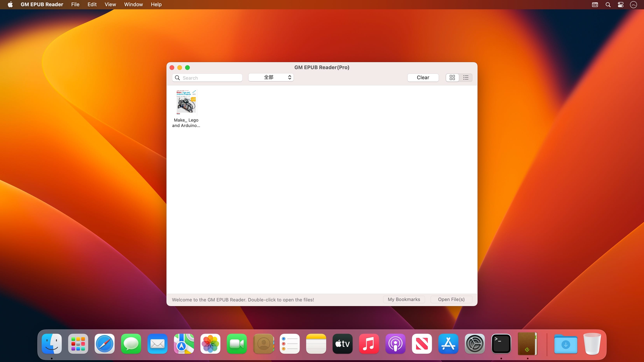Viewport: 644px width, 362px height.
Task: Open Spotlight search from menu bar
Action: pyautogui.click(x=608, y=4)
